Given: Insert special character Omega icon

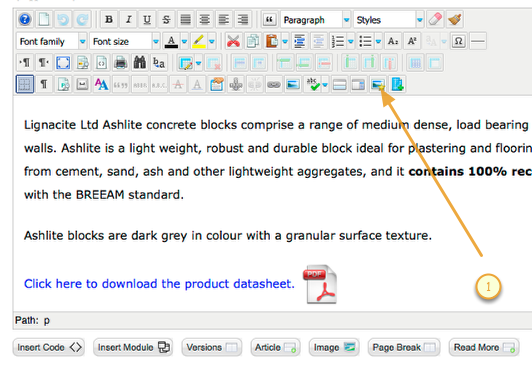Looking at the screenshot, I should pyautogui.click(x=458, y=41).
